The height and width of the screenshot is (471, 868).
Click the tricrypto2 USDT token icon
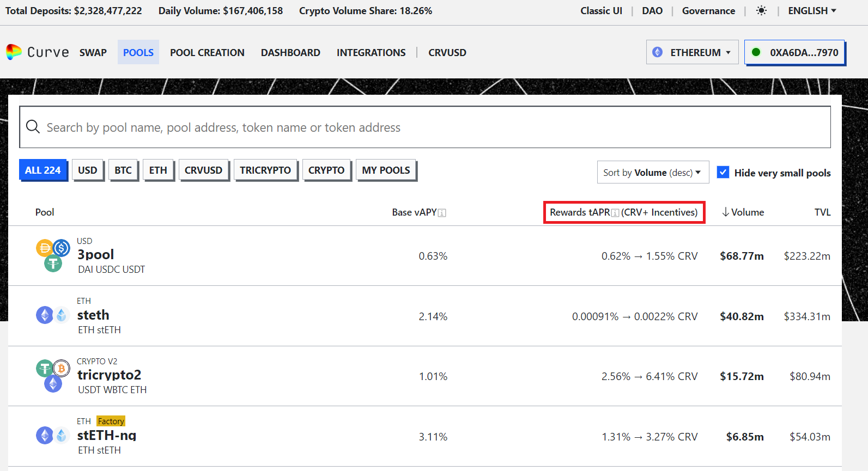(x=45, y=368)
